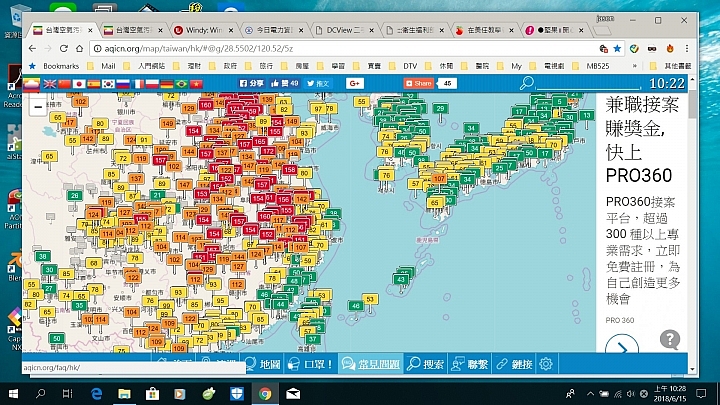
Task: Open a new browser tab
Action: coord(602,31)
